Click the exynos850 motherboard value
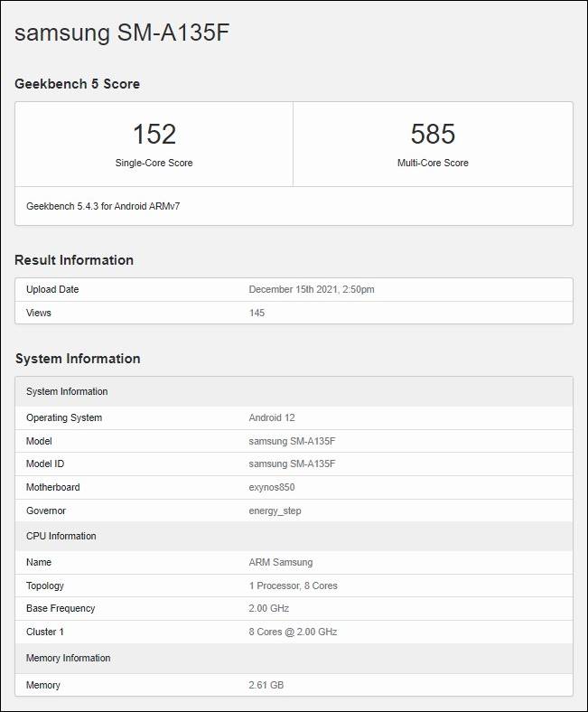 tap(272, 488)
